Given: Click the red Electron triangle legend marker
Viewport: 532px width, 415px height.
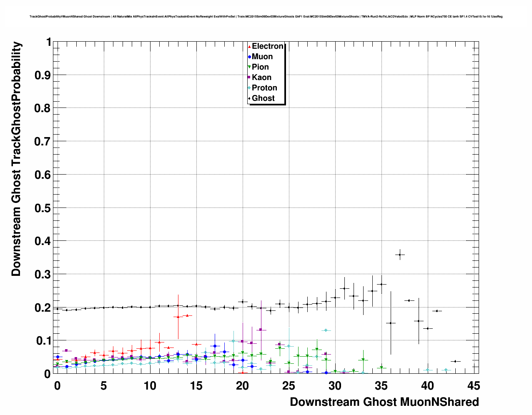Looking at the screenshot, I should [x=249, y=47].
